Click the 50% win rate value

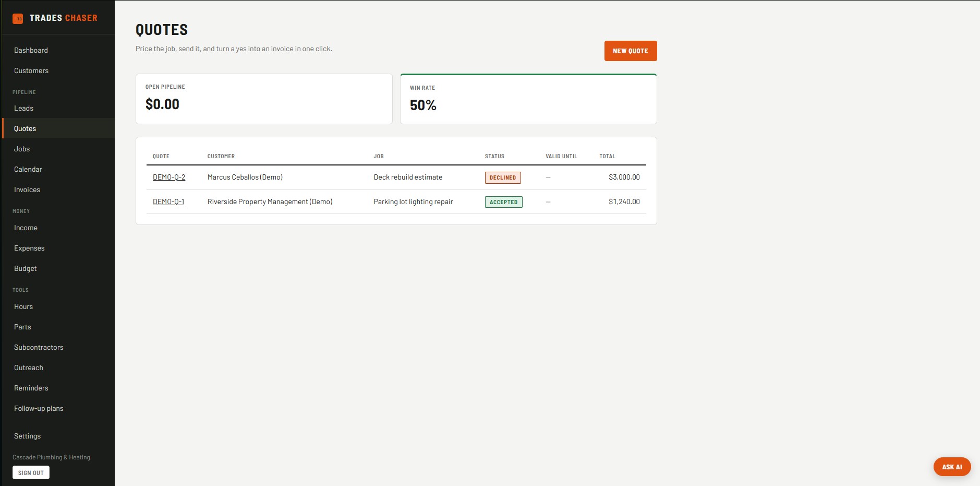click(x=423, y=105)
